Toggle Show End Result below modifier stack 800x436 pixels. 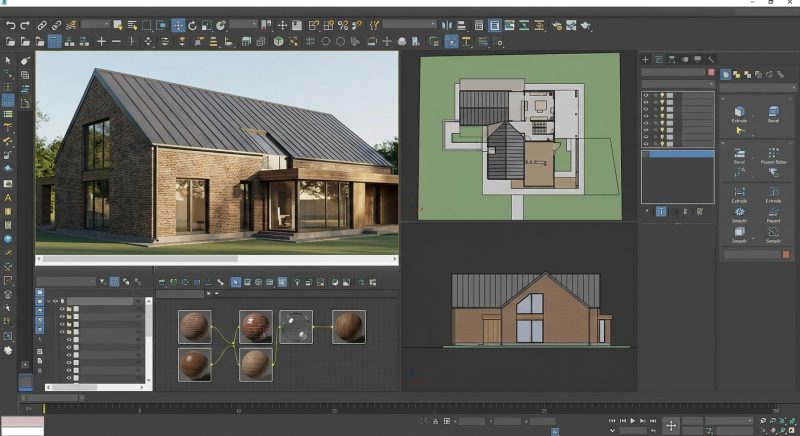(x=661, y=211)
